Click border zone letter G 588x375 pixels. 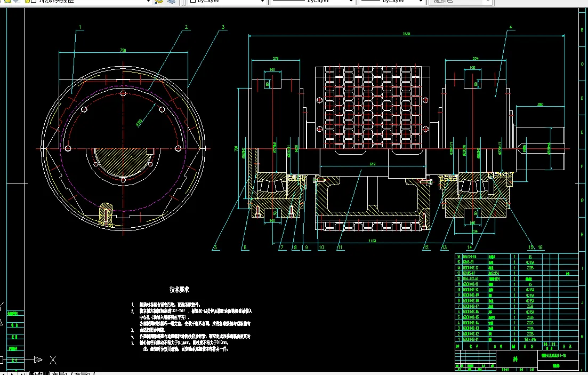582,201
